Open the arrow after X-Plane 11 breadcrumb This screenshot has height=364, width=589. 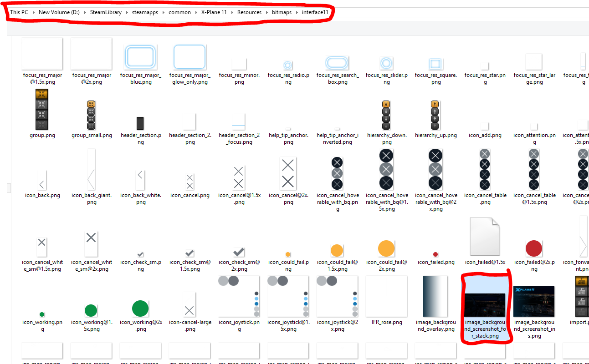(x=232, y=12)
